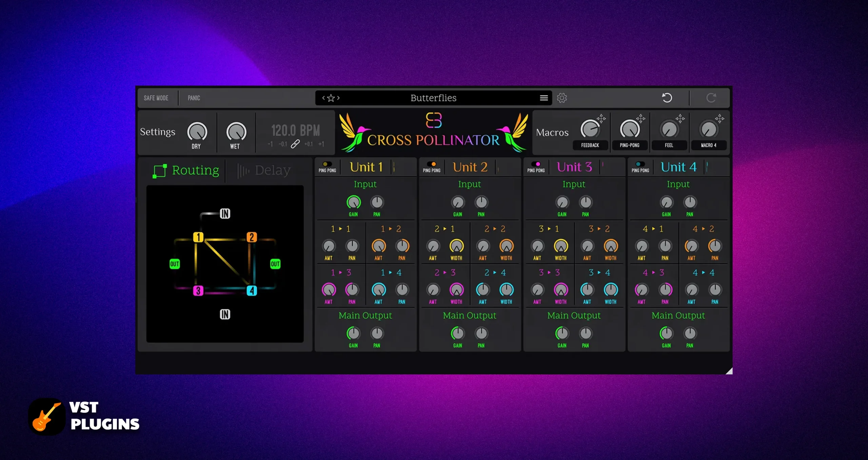
Task: Click the undo arrow icon
Action: pos(667,98)
